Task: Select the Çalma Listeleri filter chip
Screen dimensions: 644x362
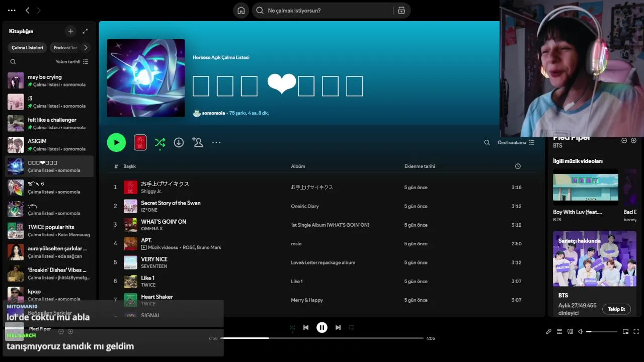Action: [x=27, y=48]
